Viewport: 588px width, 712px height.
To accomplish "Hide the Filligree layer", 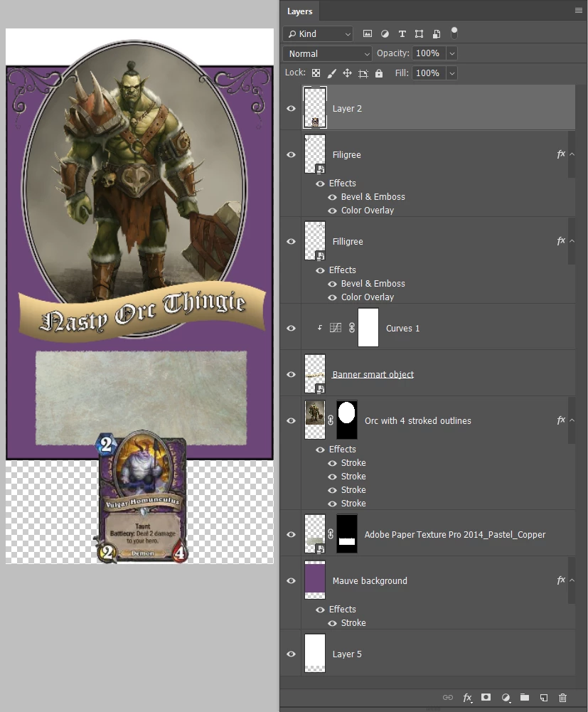I will coord(291,242).
